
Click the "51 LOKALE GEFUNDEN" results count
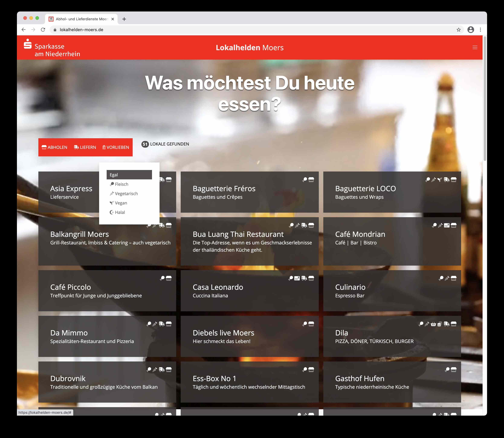click(165, 144)
